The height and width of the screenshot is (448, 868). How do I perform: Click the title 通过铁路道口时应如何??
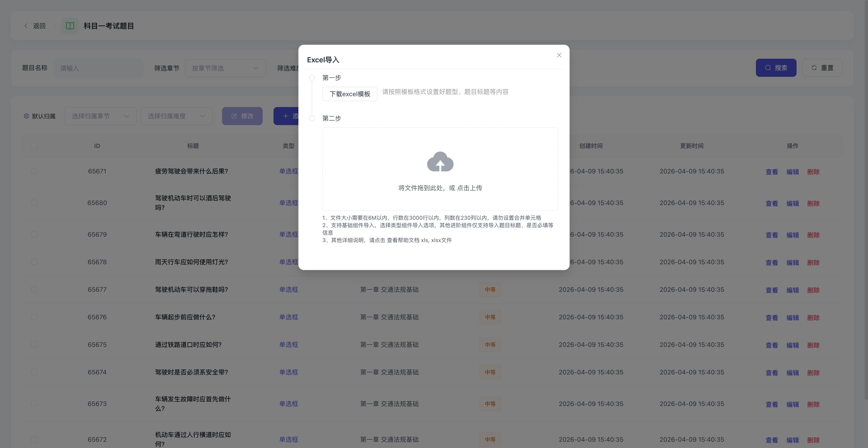tap(188, 345)
